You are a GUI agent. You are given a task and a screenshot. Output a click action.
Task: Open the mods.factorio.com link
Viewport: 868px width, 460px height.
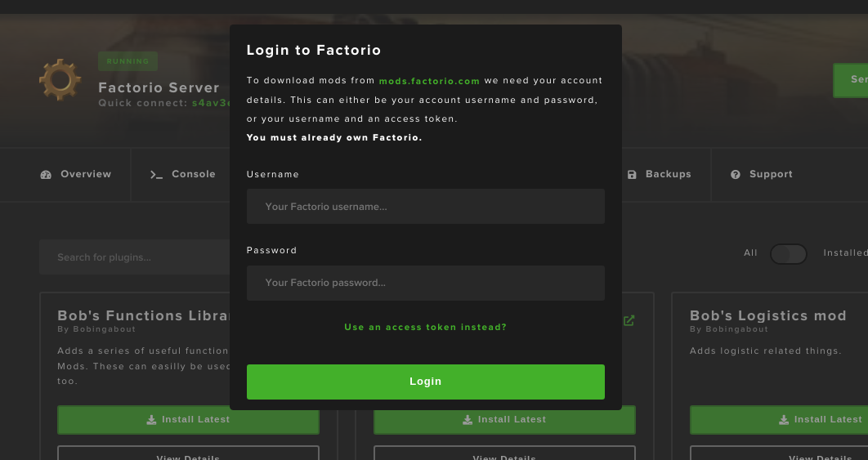pyautogui.click(x=429, y=81)
